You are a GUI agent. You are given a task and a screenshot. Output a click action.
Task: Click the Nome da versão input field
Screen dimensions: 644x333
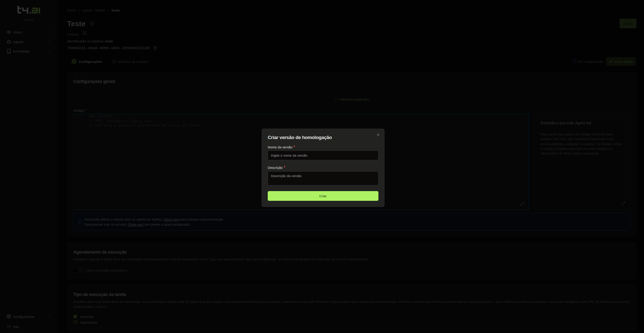(x=323, y=156)
